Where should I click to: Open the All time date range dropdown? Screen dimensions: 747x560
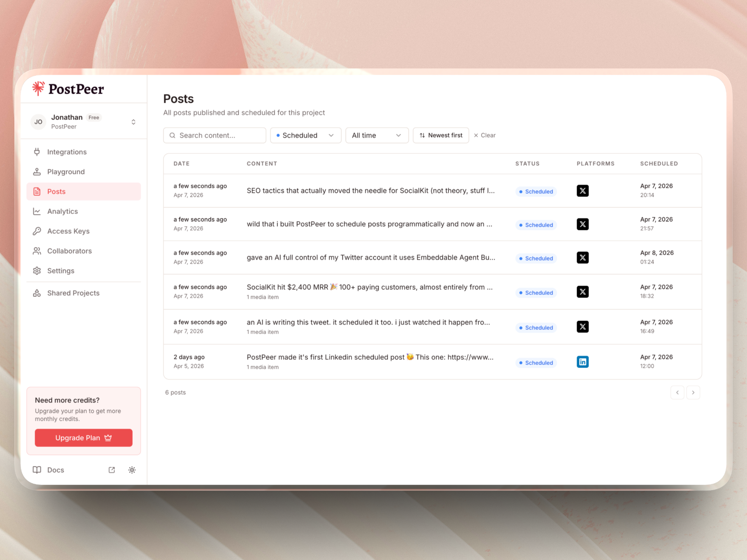pyautogui.click(x=376, y=135)
